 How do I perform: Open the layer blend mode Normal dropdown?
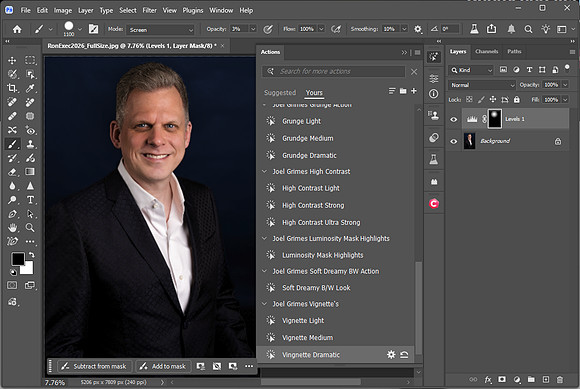[x=482, y=85]
